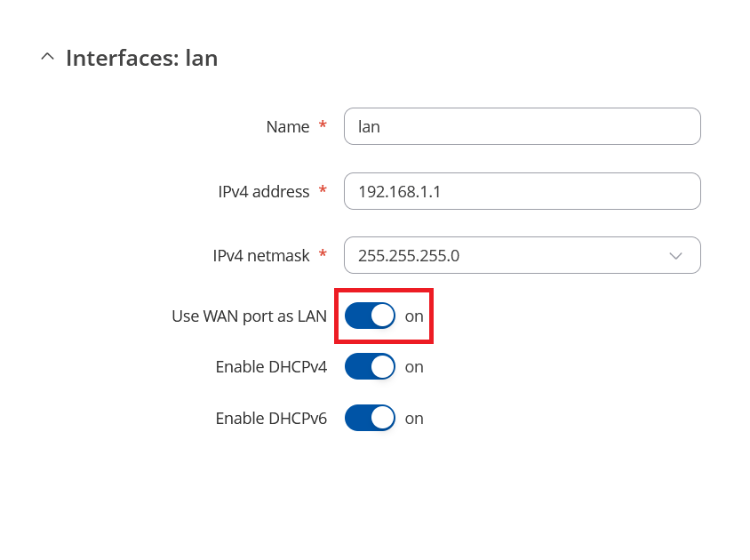Click the red-highlighted WAN port toggle
Viewport: 750px width, 560px height.
(x=370, y=316)
